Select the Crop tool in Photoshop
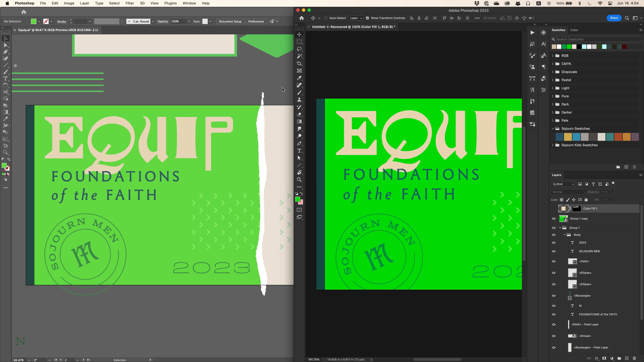 (299, 63)
